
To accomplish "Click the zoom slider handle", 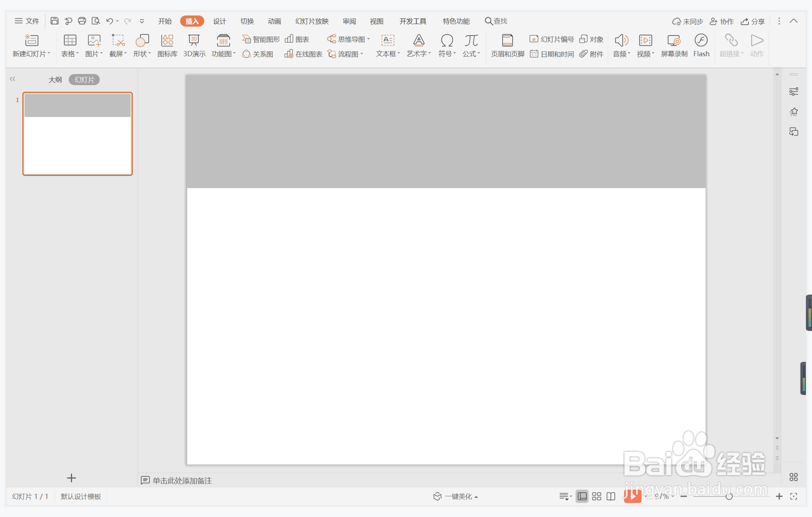I will (729, 496).
